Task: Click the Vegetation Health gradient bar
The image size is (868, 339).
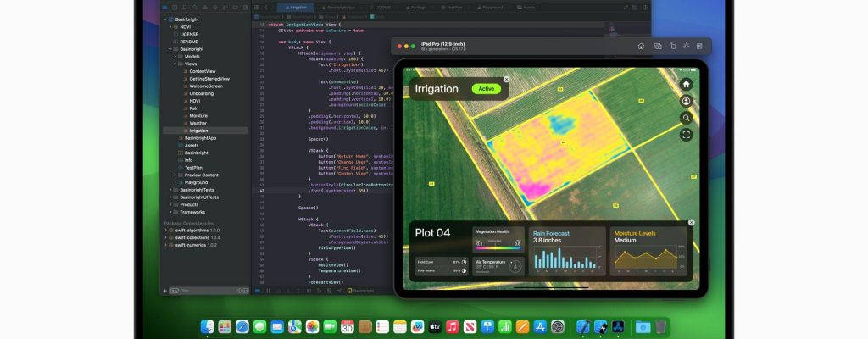Action: (x=497, y=248)
